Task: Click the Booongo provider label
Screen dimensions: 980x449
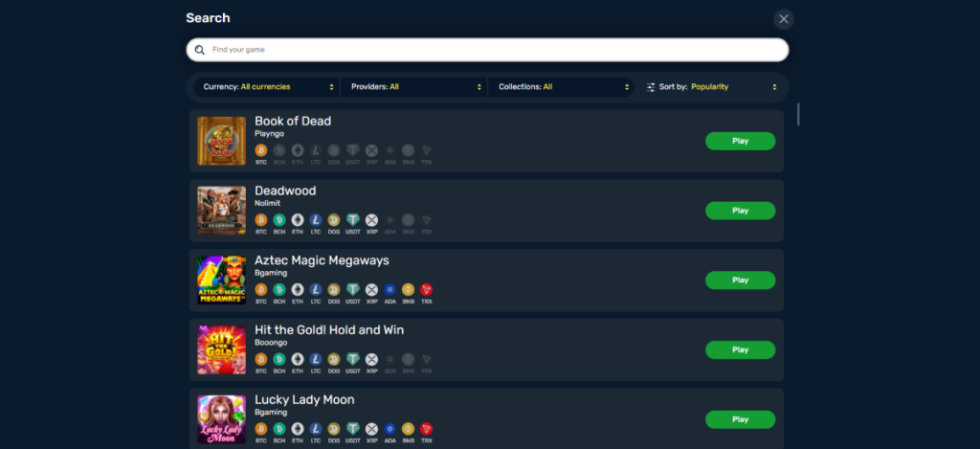Action: [x=271, y=343]
